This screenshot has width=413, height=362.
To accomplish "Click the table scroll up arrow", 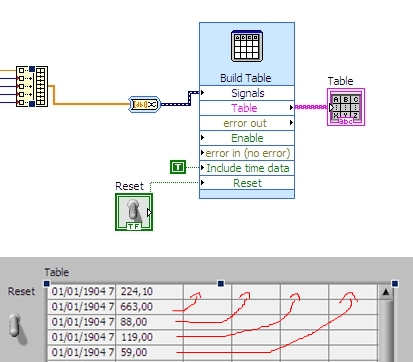I will click(386, 292).
